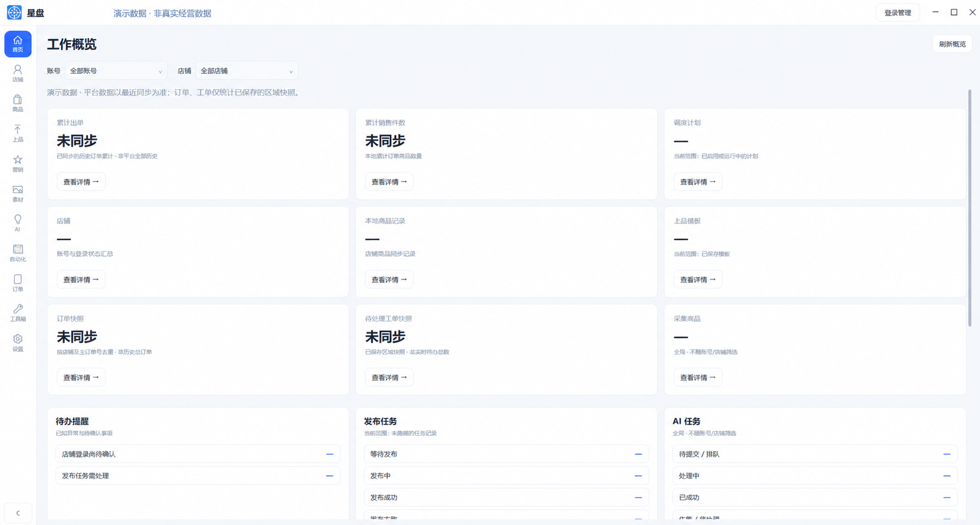This screenshot has width=980, height=525.
Task: Select the 发布中 task row
Action: click(506, 476)
